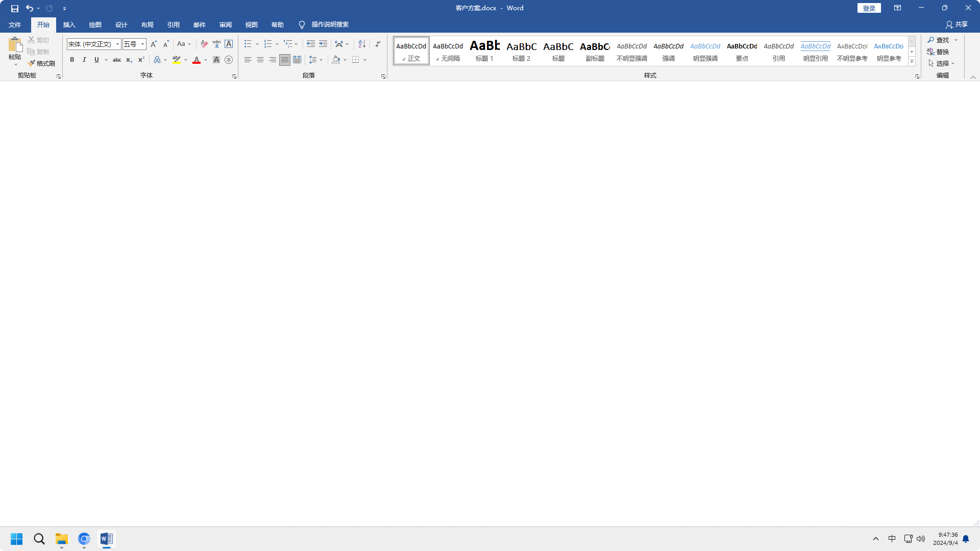The image size is (980, 551).
Task: Shrink font size with smaller A icon
Action: 166,44
